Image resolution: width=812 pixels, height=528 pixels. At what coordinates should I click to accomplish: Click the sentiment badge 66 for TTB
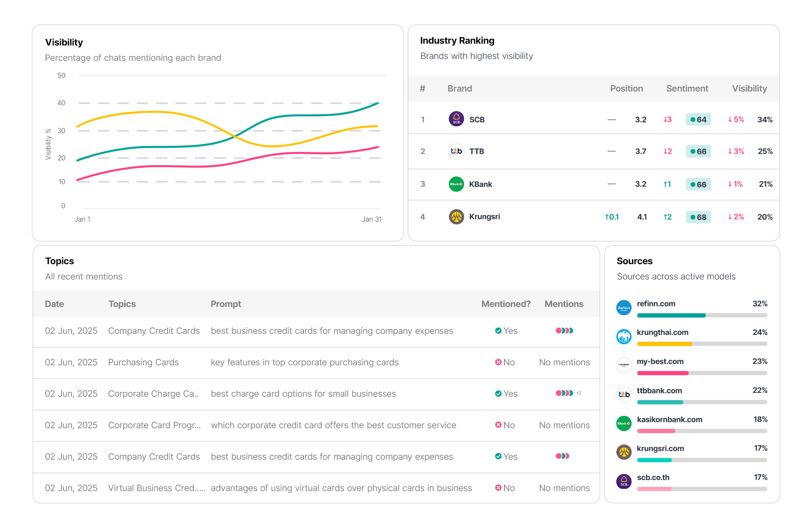coord(698,151)
